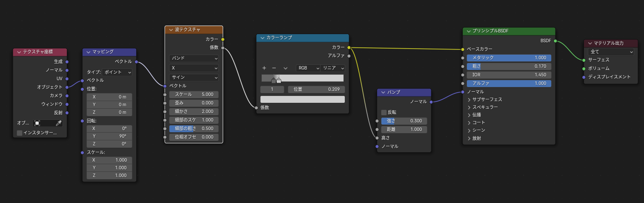Open the color ramp tools chevron menu
This screenshot has width=644, height=203.
click(x=286, y=68)
